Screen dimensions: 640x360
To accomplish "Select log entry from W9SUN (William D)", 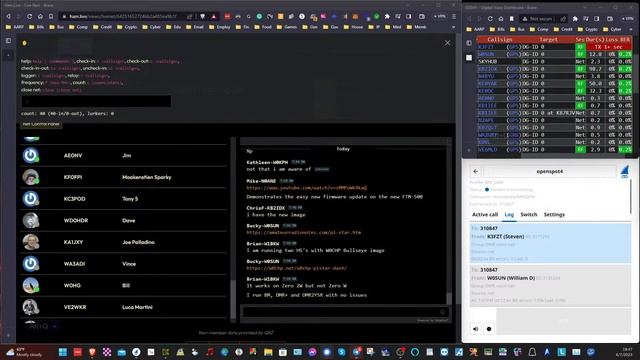I will [550, 285].
